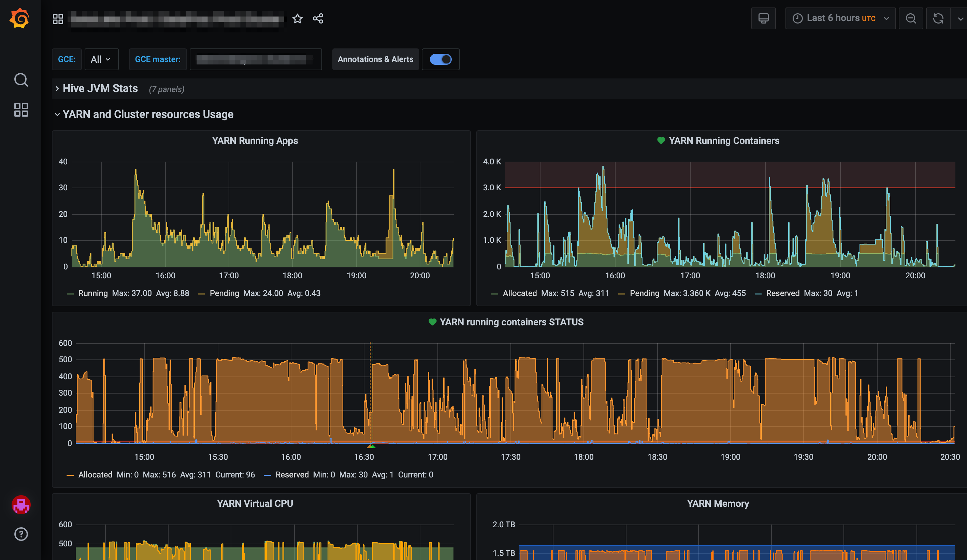Screen dimensions: 967x560
Task: Open the Grafana home logo
Action: [19, 18]
